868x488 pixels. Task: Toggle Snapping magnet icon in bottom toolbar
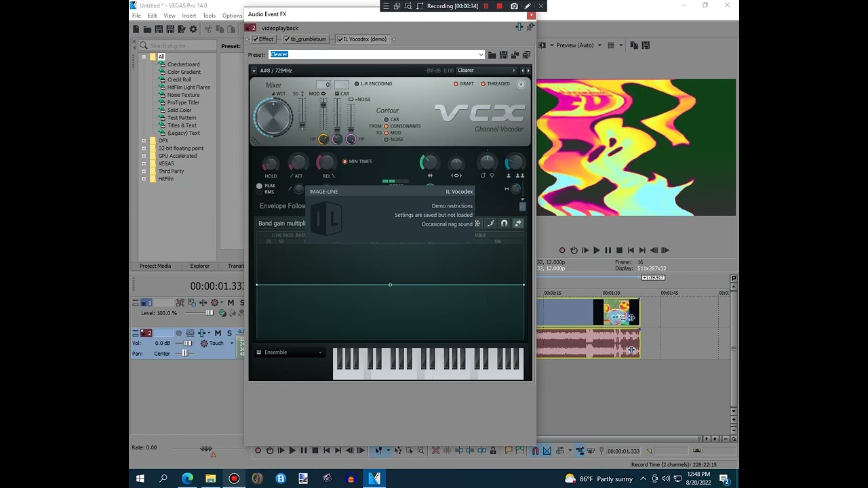click(535, 451)
